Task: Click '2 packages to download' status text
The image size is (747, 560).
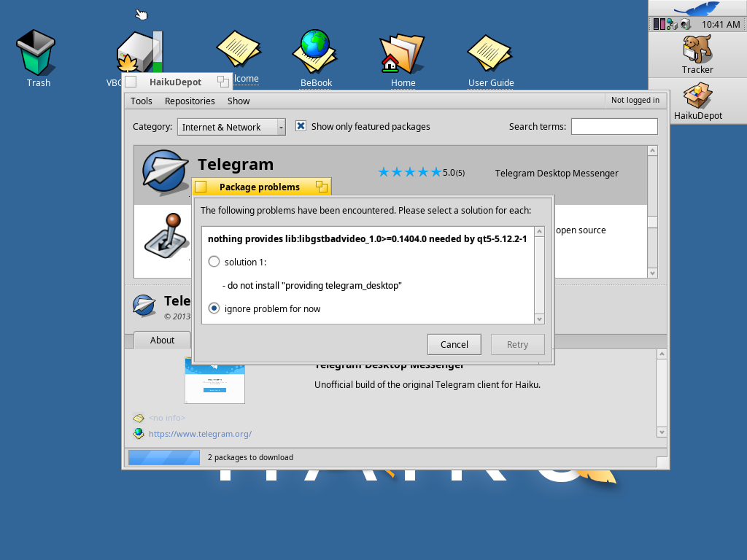Action: [x=251, y=458]
